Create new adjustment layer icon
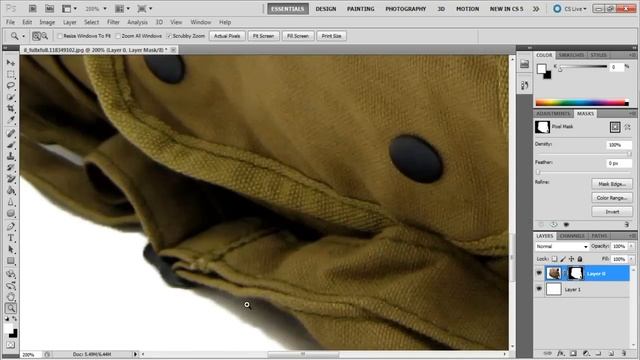The height and width of the screenshot is (360, 640). coord(586,353)
